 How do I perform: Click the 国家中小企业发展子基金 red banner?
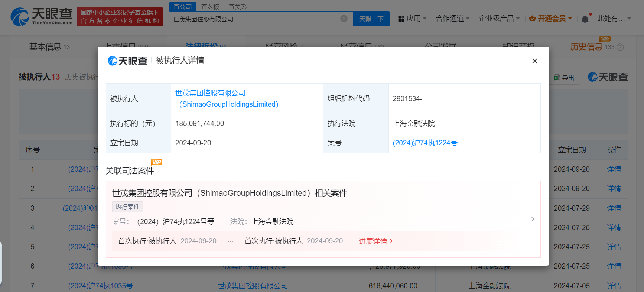(120, 17)
